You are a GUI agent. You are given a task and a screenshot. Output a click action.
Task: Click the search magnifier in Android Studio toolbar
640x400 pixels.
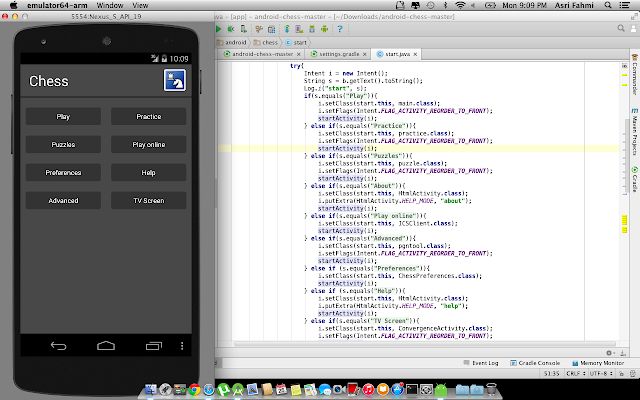(621, 28)
